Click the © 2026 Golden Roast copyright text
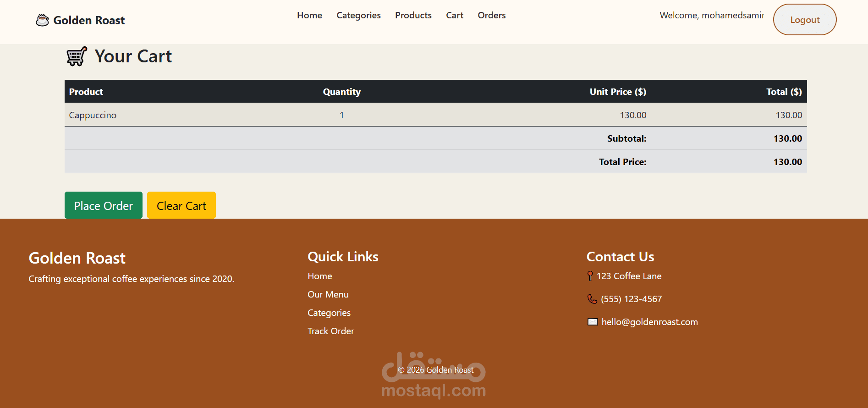This screenshot has height=408, width=868. click(435, 370)
